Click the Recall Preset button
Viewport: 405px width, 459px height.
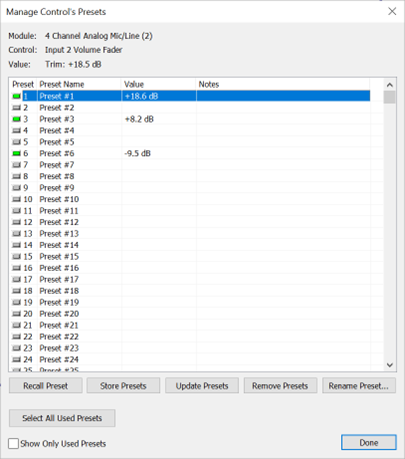[x=46, y=386]
